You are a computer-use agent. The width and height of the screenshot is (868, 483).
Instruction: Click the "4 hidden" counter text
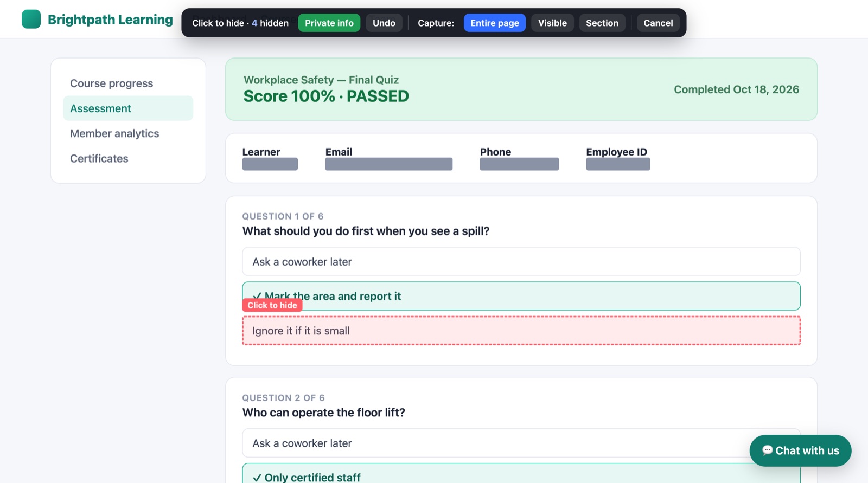pos(270,23)
